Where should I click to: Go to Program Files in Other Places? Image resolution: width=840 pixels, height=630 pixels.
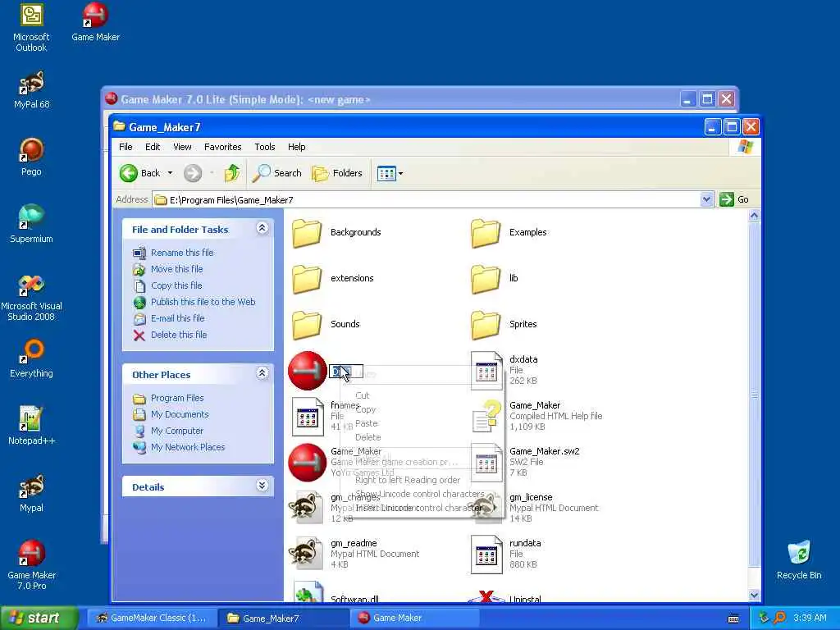tap(177, 398)
